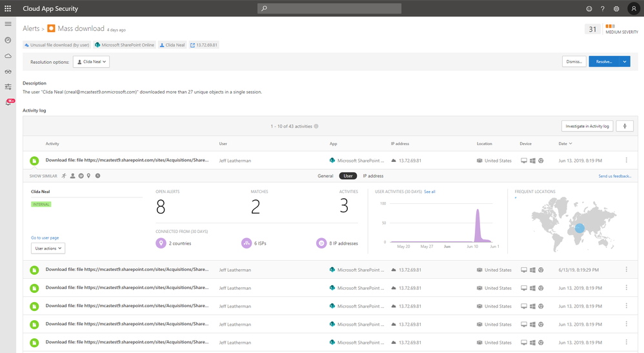Show similar activities by user icon

73,176
